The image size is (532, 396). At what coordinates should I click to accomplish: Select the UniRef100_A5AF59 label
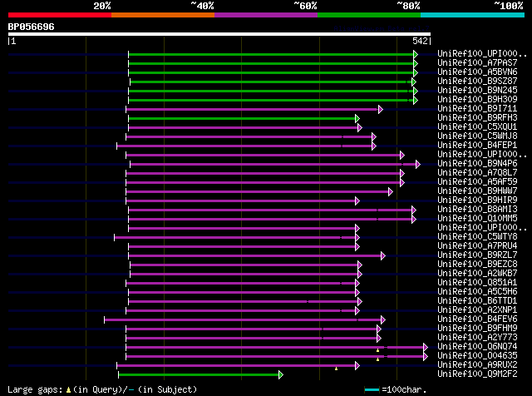pos(477,182)
